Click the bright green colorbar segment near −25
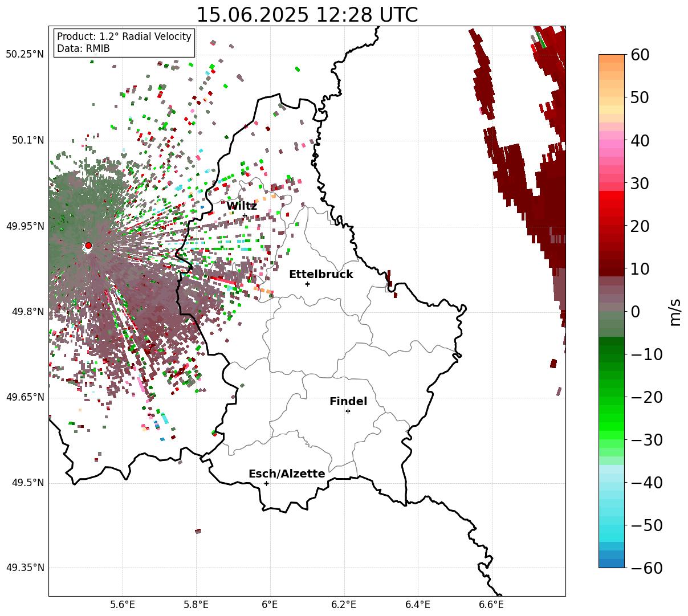Image resolution: width=688 pixels, height=616 pixels. pos(612,419)
